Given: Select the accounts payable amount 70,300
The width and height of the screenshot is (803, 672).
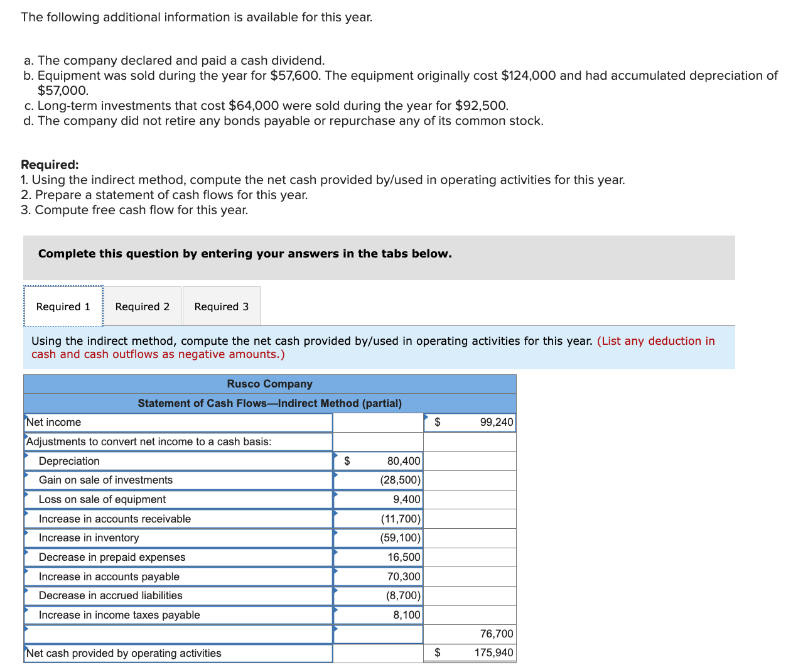Looking at the screenshot, I should [x=379, y=577].
